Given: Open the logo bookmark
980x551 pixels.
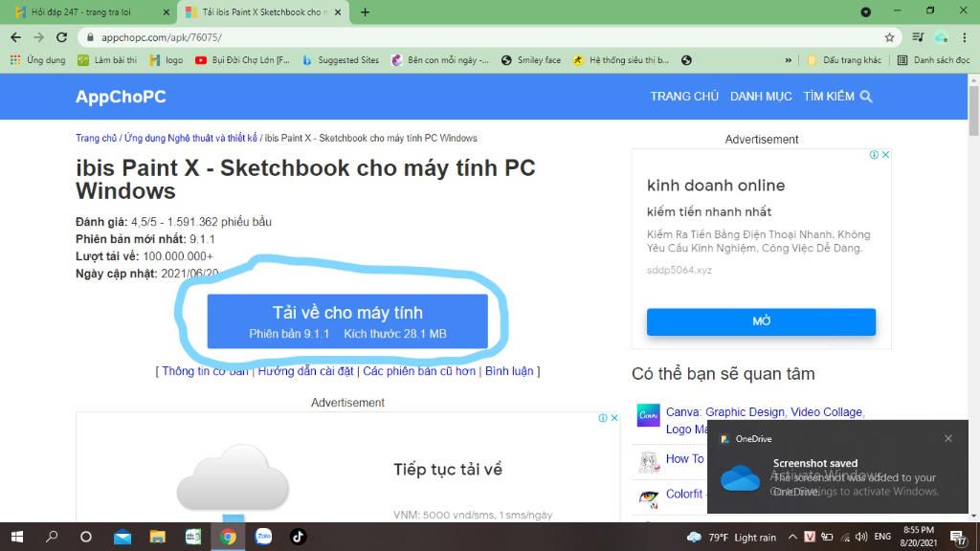Looking at the screenshot, I should click(x=167, y=60).
